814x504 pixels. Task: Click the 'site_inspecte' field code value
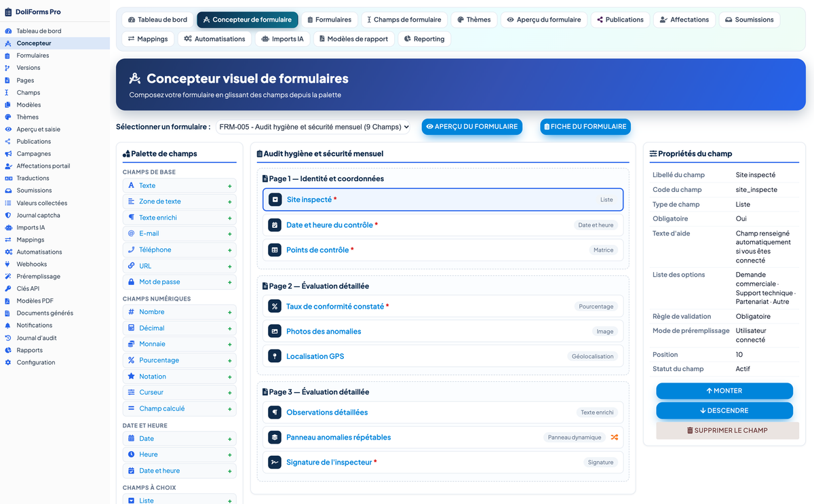(756, 190)
